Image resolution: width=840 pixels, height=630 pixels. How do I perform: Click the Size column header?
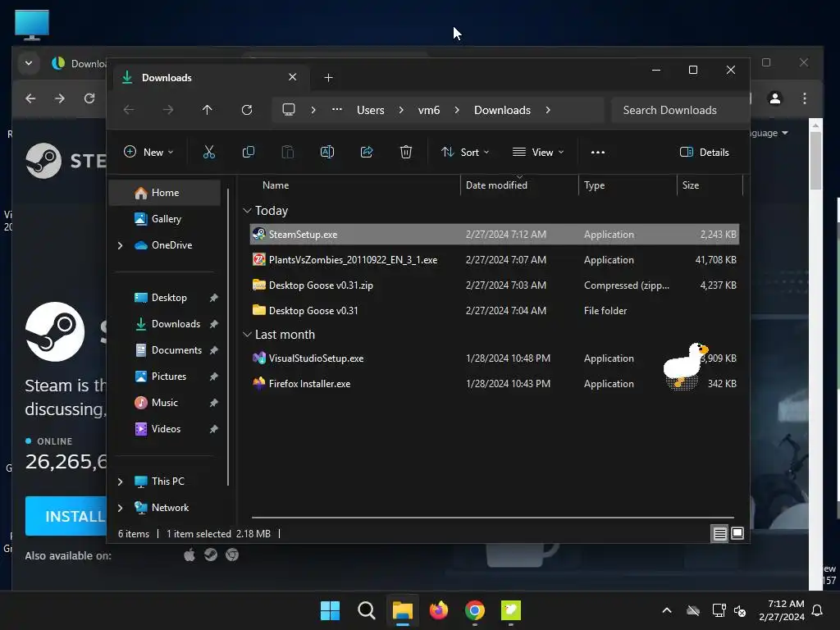(710, 185)
